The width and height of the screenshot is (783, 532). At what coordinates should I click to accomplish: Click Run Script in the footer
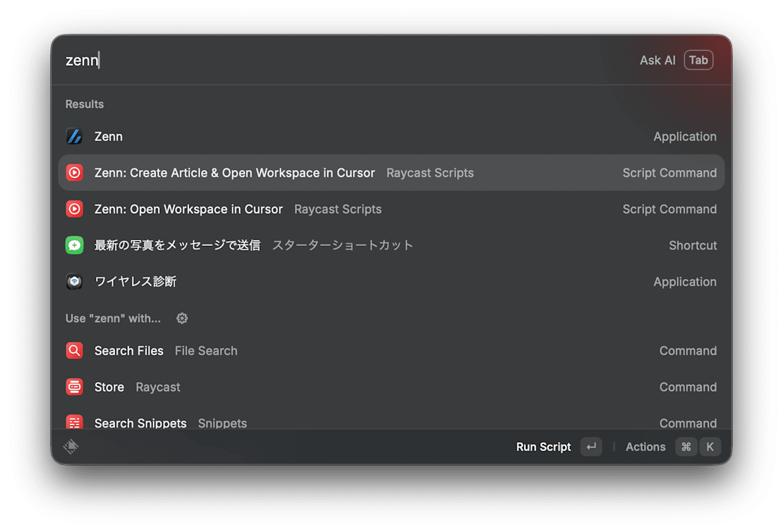pos(544,447)
